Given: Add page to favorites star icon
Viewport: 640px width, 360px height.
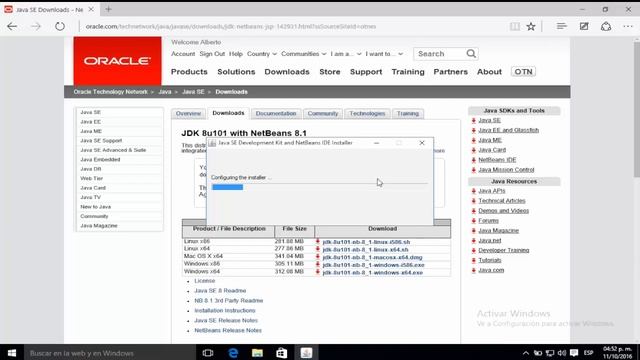Looking at the screenshot, I should 531,27.
